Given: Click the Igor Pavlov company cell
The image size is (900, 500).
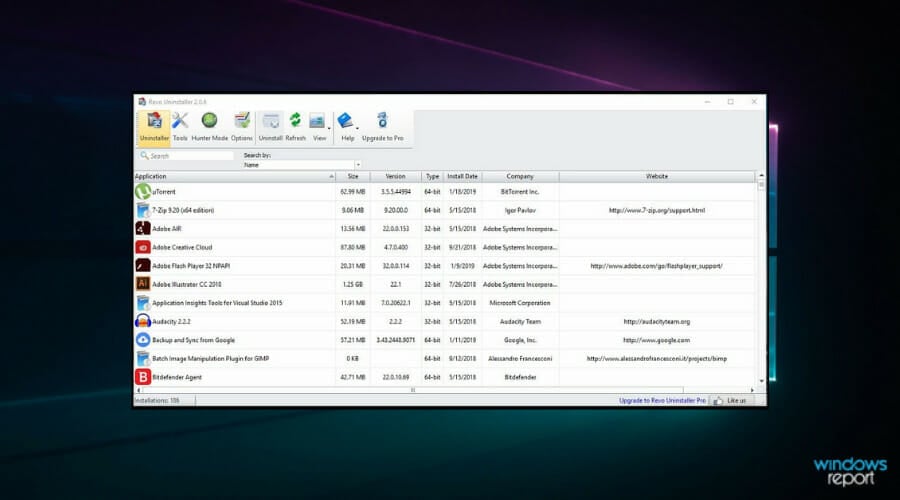Looking at the screenshot, I should tap(520, 210).
